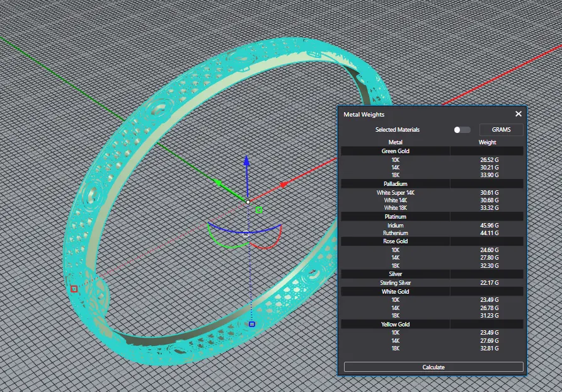Click the White 18K palladium row

point(432,207)
